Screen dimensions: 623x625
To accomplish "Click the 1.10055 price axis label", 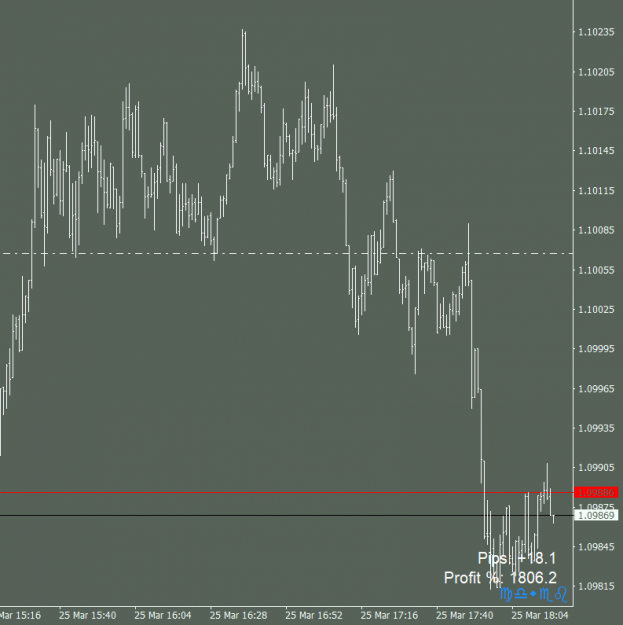I will coord(596,270).
